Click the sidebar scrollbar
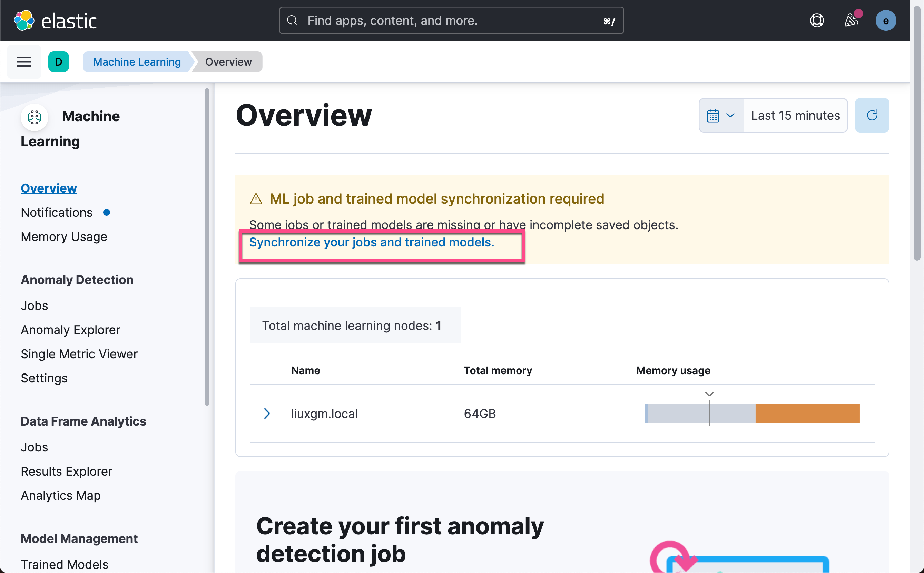This screenshot has width=924, height=573. pyautogui.click(x=207, y=246)
